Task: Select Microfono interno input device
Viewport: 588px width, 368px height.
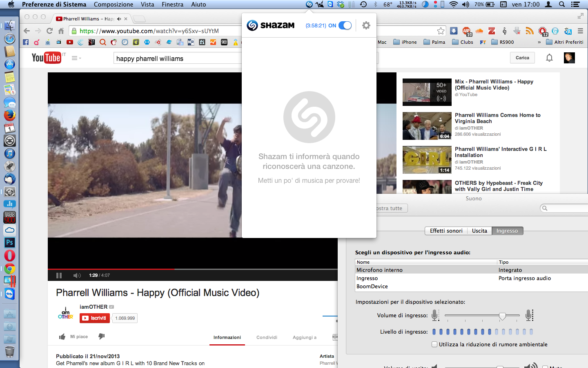Action: coord(472,270)
